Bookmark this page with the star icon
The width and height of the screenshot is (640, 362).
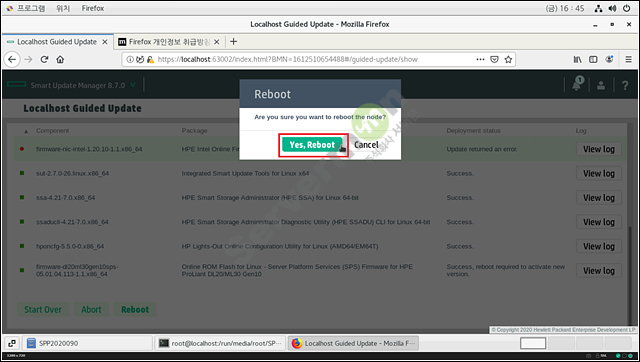coord(508,60)
